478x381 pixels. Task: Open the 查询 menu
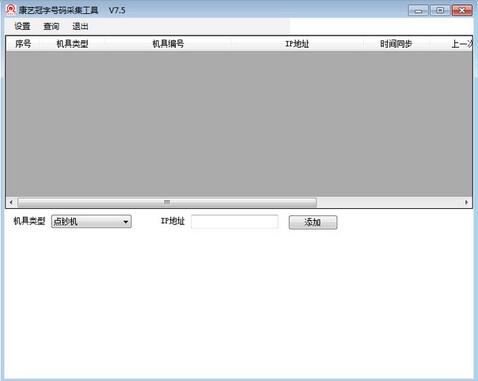[51, 26]
